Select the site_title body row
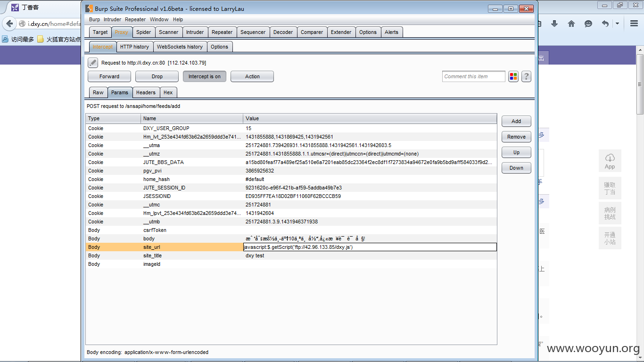Viewport: 644px width, 362px height. pyautogui.click(x=291, y=255)
